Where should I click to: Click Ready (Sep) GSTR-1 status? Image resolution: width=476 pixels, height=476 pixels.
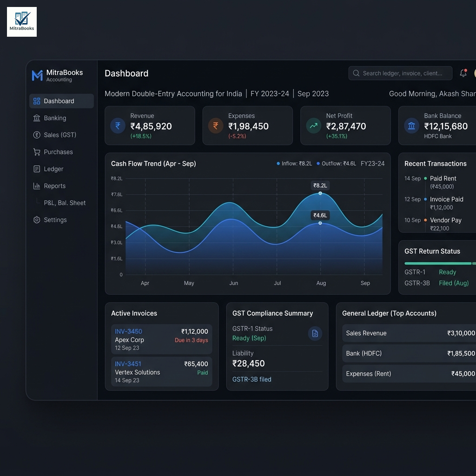pyautogui.click(x=249, y=338)
